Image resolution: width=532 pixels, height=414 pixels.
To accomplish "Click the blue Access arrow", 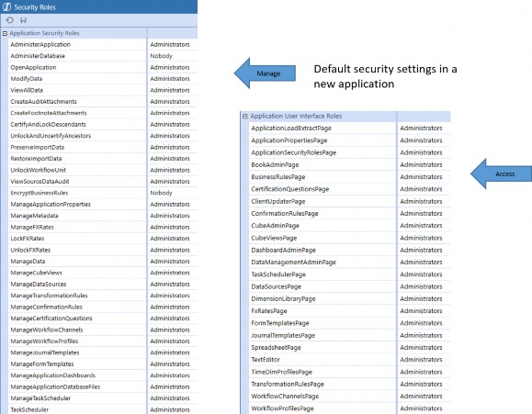I will tap(501, 173).
